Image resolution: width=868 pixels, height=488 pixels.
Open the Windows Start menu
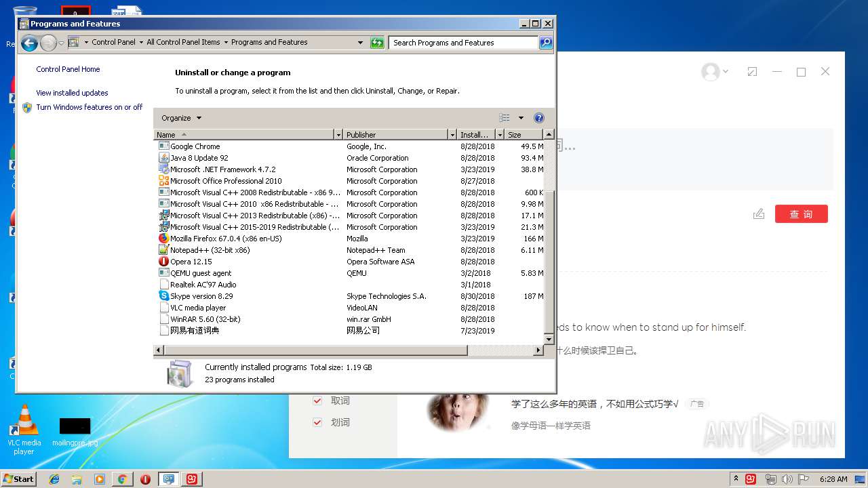[x=18, y=479]
